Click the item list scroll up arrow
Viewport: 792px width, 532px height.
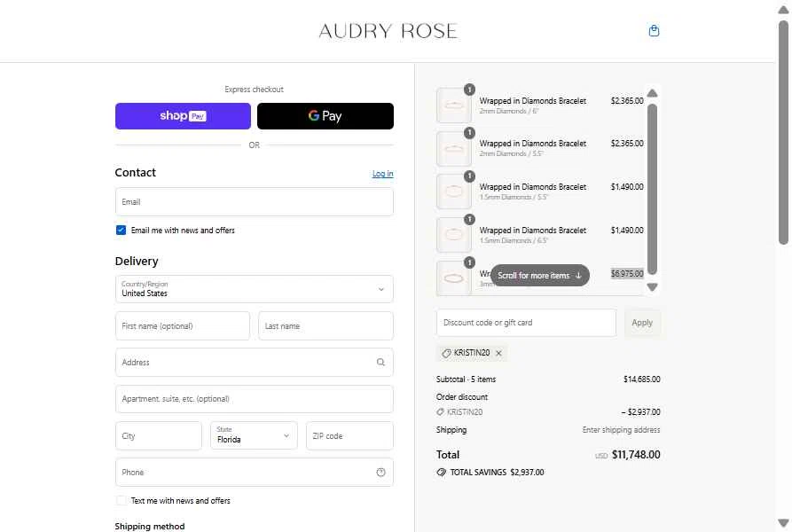(652, 93)
